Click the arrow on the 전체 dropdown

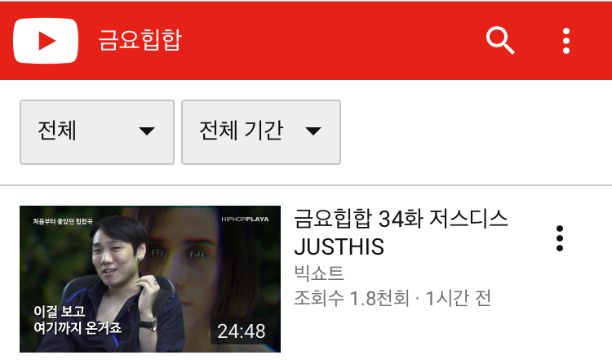[147, 131]
